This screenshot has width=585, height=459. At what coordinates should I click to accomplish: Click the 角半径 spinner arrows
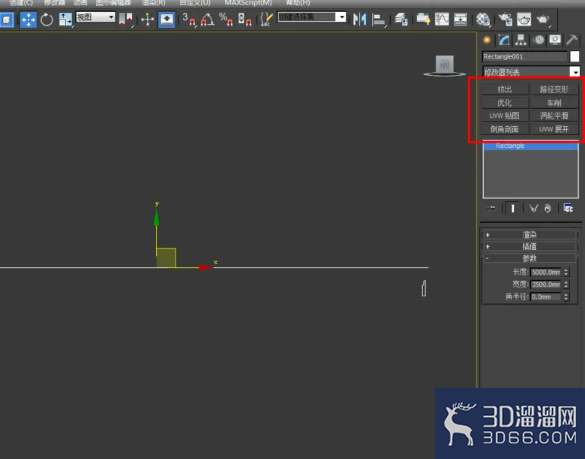[566, 297]
